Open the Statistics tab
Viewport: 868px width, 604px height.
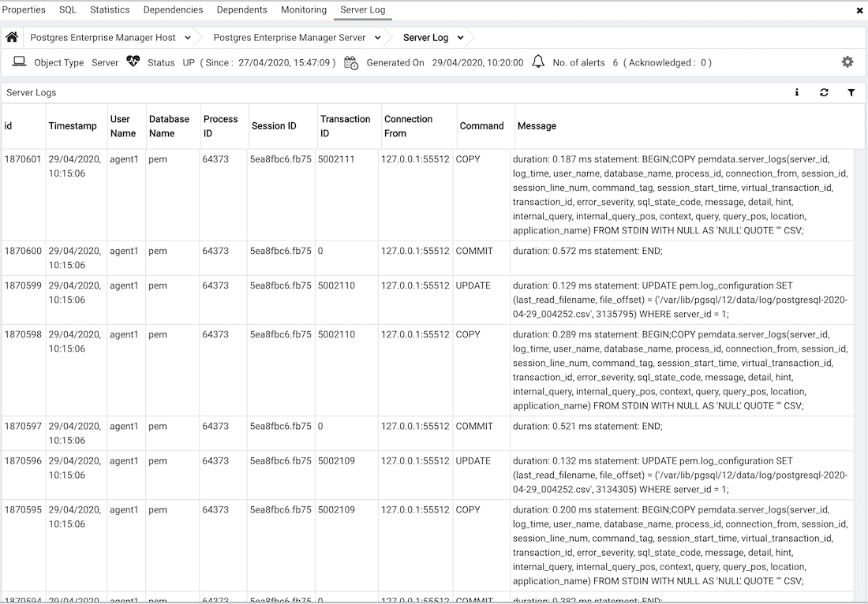[x=110, y=9]
